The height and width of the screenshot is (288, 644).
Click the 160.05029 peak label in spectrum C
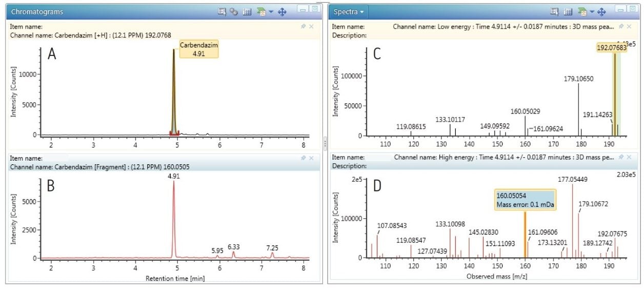(525, 111)
